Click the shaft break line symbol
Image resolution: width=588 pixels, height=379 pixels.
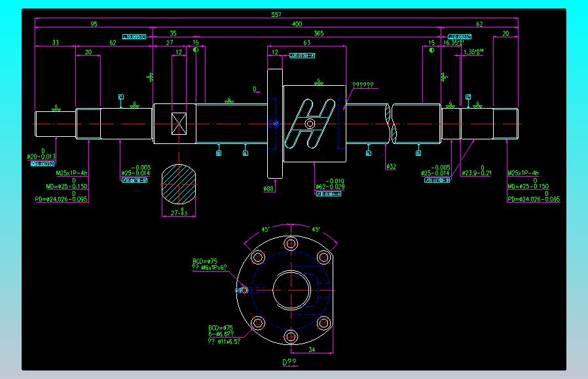[x=390, y=123]
